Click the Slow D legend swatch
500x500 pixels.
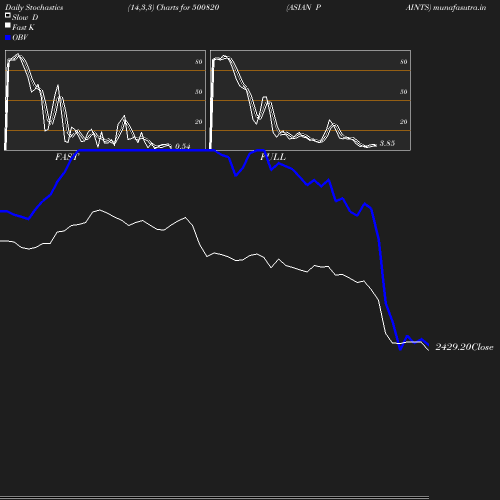click(x=8, y=15)
